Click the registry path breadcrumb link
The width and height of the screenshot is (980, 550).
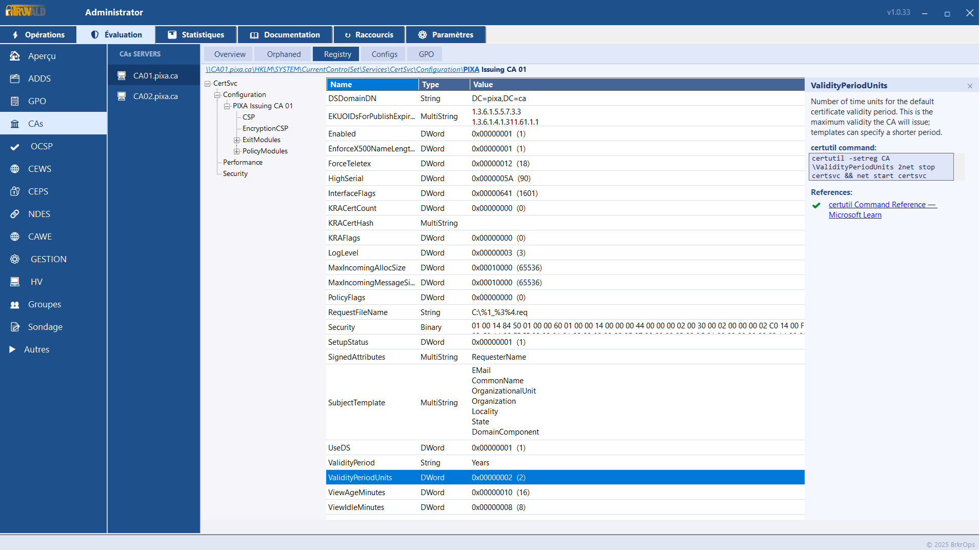tap(343, 69)
